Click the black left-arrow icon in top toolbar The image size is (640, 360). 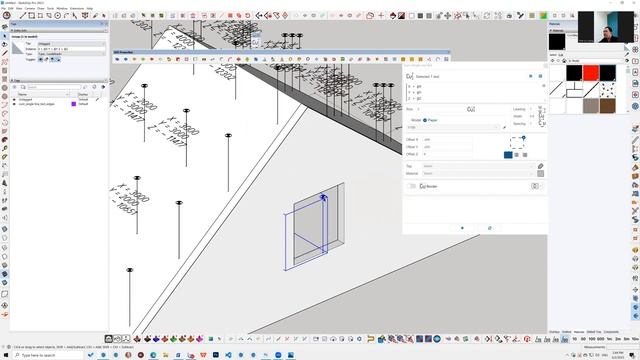point(259,16)
